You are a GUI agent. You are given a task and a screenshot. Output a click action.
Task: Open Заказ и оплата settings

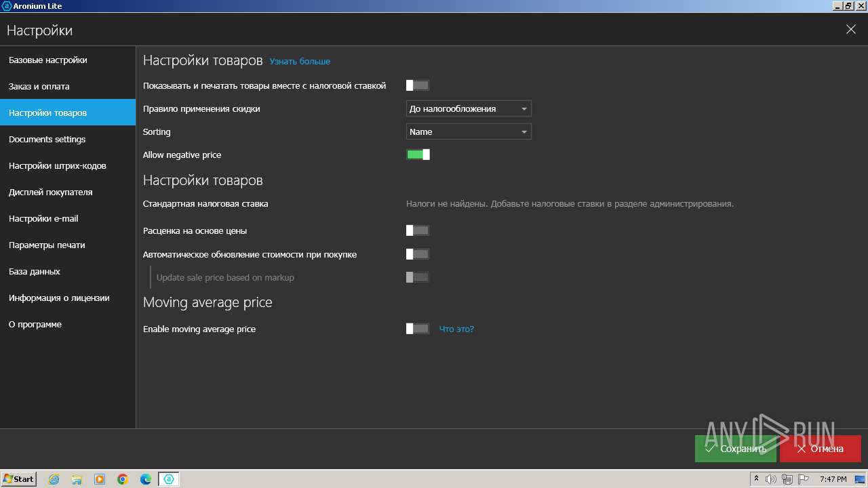click(x=68, y=86)
